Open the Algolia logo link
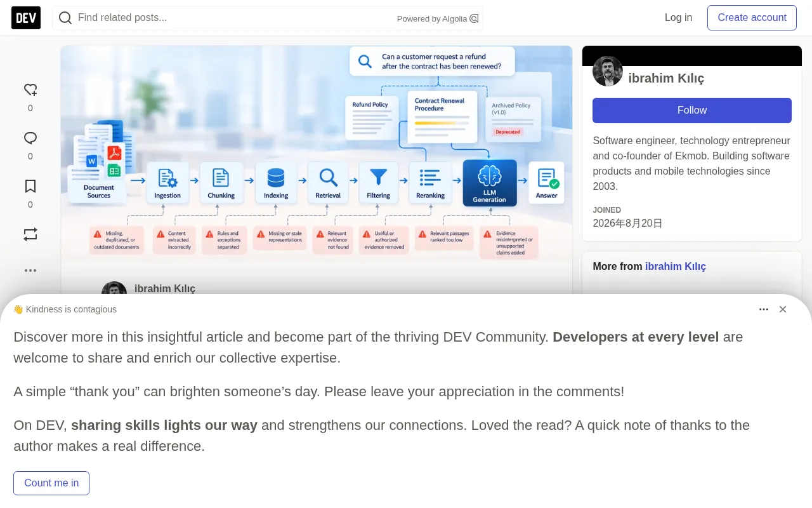Viewport: 812px width, 508px height. click(x=474, y=18)
